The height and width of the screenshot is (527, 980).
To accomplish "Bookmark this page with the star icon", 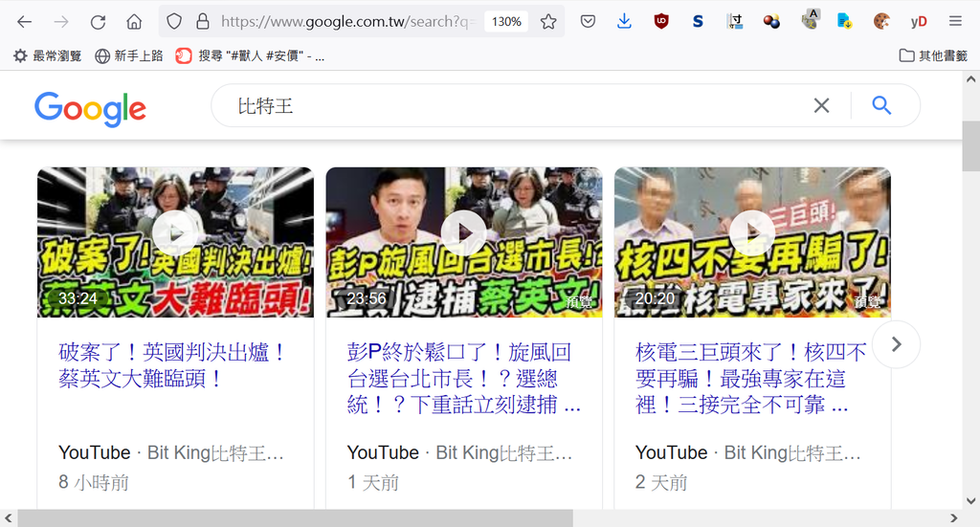I will 548,22.
